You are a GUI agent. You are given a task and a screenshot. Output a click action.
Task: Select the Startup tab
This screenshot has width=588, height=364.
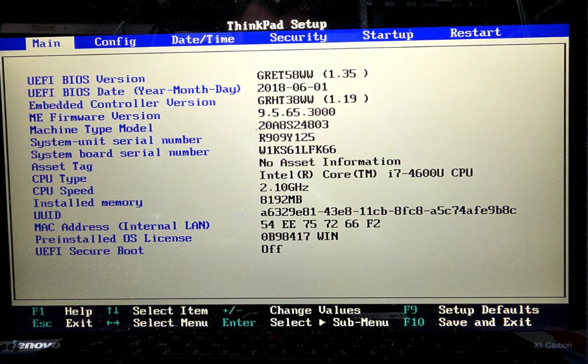pos(388,35)
